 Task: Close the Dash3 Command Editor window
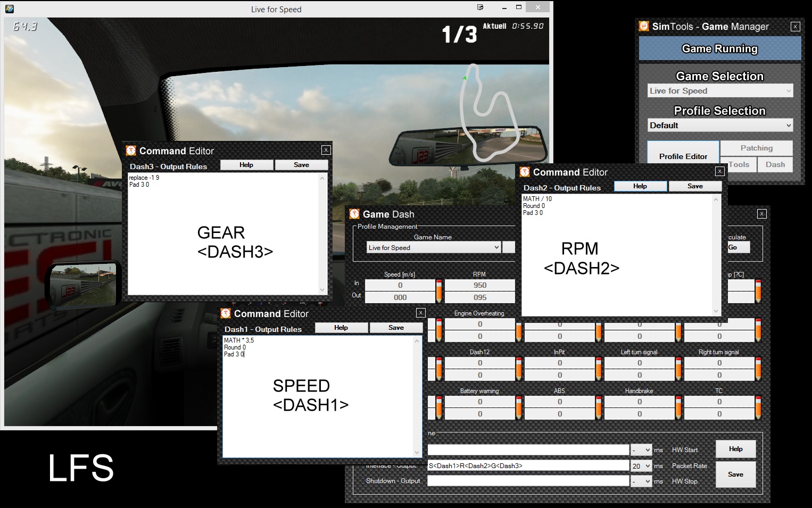pos(326,150)
